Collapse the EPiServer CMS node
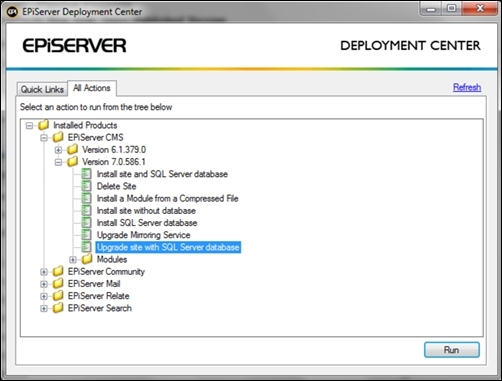This screenshot has height=381, width=502. point(44,138)
